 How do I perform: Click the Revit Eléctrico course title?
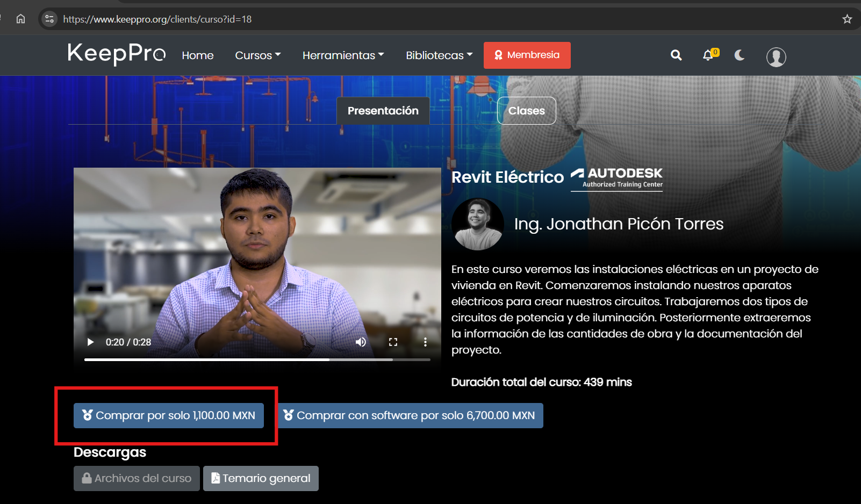[x=507, y=177]
